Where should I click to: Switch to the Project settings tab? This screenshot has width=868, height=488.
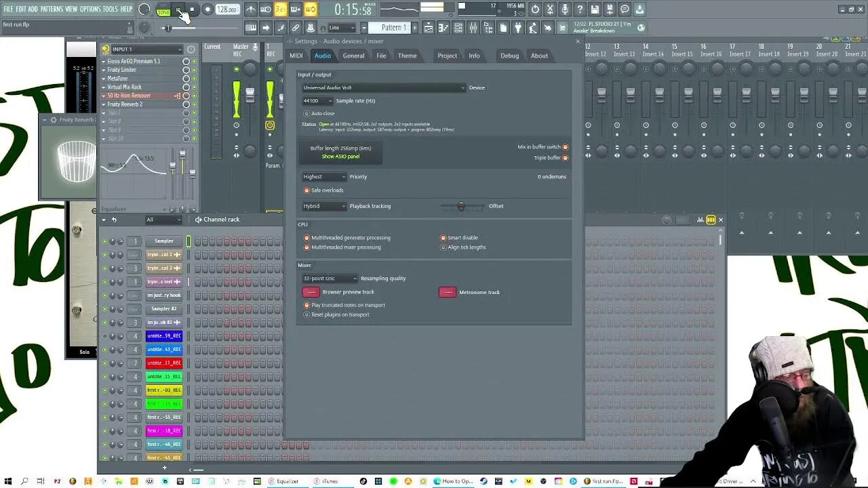[x=447, y=56]
